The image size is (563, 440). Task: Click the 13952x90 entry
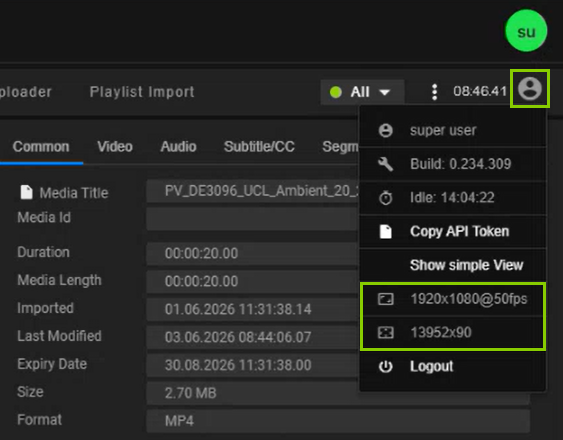click(x=453, y=333)
